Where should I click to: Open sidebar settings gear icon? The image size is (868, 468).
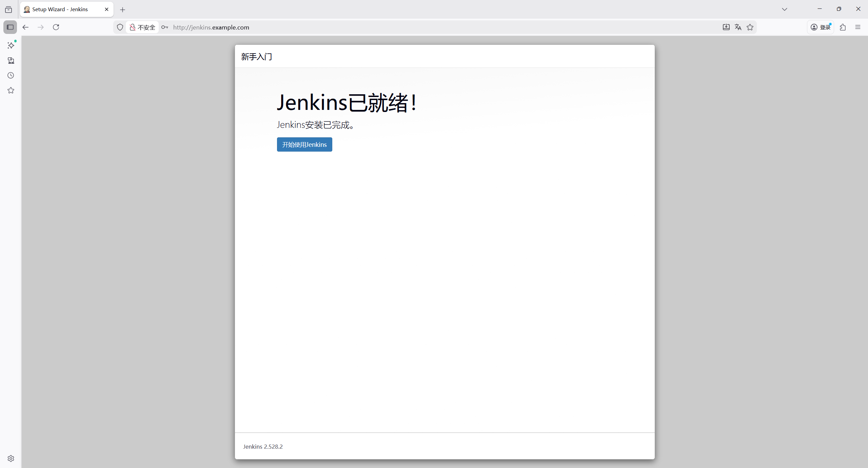click(11, 458)
